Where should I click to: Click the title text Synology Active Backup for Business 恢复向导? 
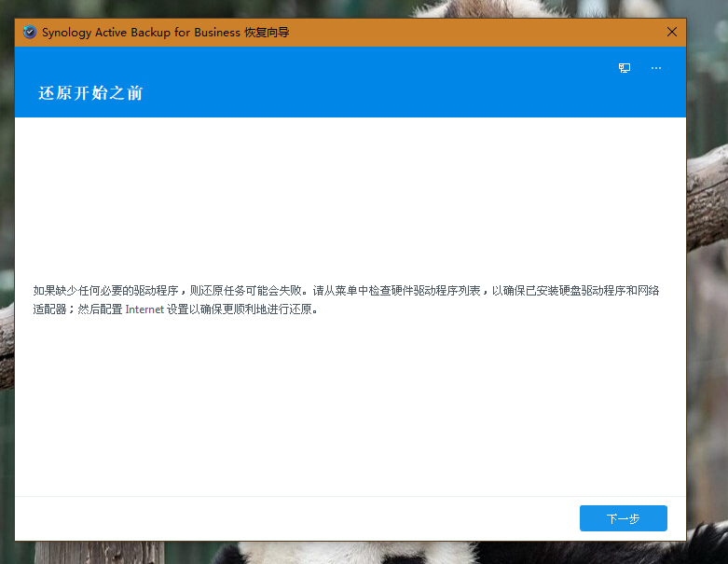(166, 33)
